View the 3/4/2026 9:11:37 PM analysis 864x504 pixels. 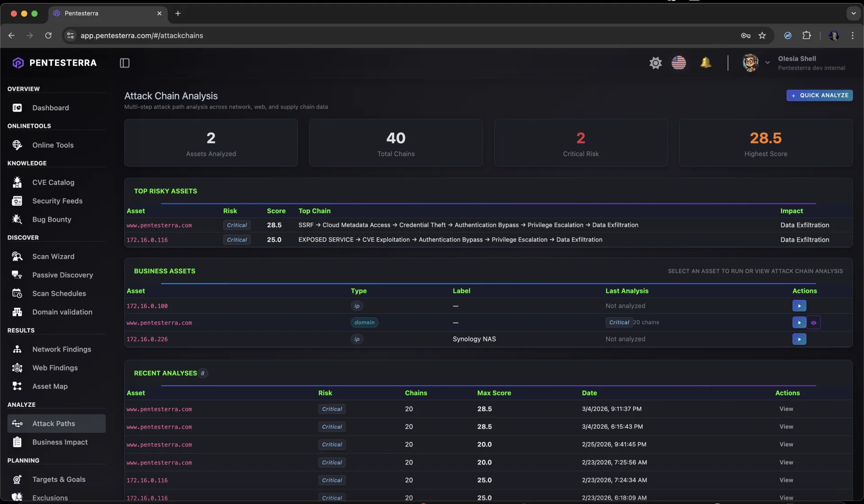coord(786,409)
